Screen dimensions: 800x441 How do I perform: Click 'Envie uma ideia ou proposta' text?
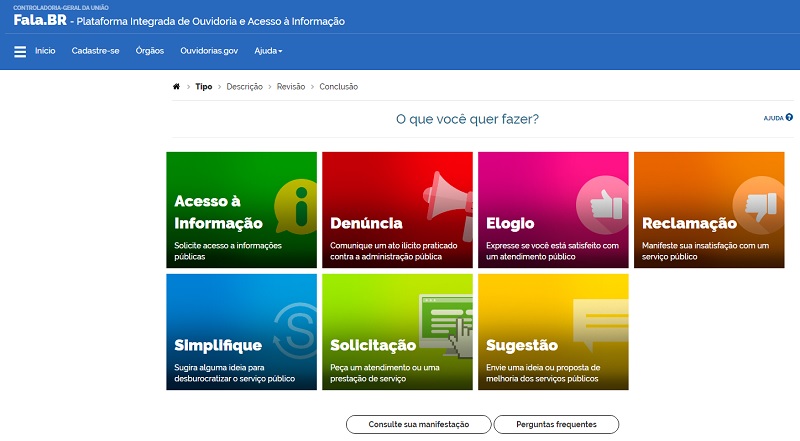543,373
